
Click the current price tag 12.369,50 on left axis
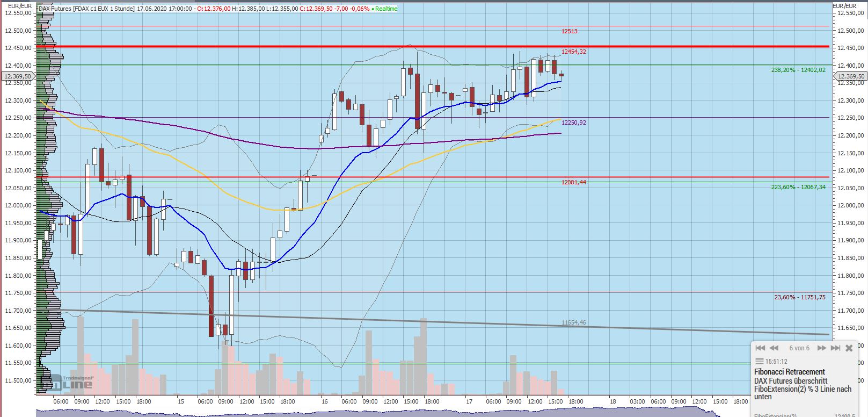pos(17,76)
